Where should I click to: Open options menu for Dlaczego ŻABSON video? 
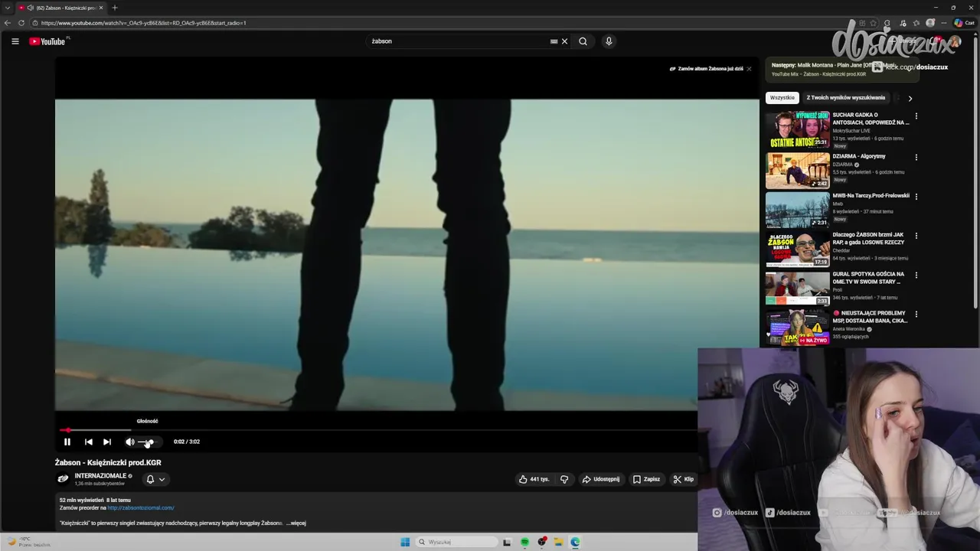(916, 236)
